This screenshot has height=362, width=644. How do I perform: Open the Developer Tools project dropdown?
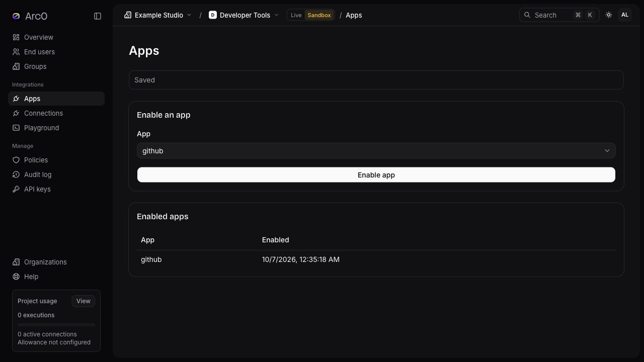click(244, 15)
